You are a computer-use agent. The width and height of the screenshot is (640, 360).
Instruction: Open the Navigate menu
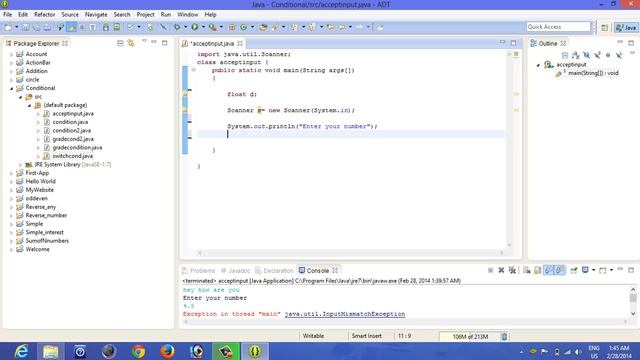pos(96,15)
